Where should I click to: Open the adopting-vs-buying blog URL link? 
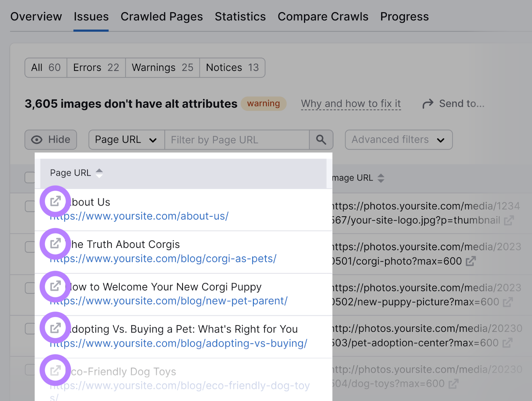click(179, 343)
